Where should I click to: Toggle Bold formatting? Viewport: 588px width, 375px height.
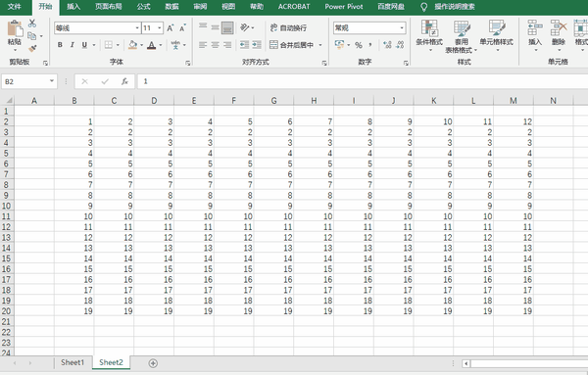(60, 45)
